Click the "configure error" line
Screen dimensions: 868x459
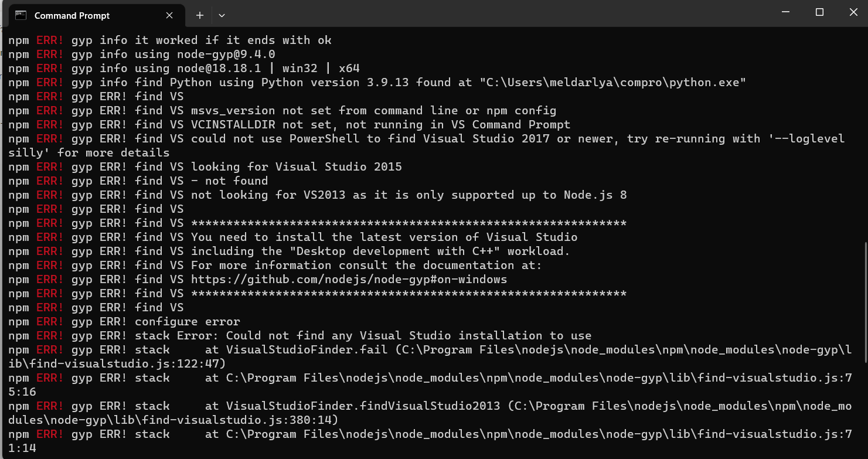point(187,322)
